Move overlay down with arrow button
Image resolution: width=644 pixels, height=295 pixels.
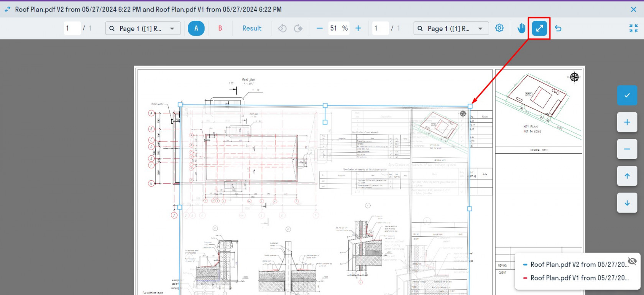point(627,203)
